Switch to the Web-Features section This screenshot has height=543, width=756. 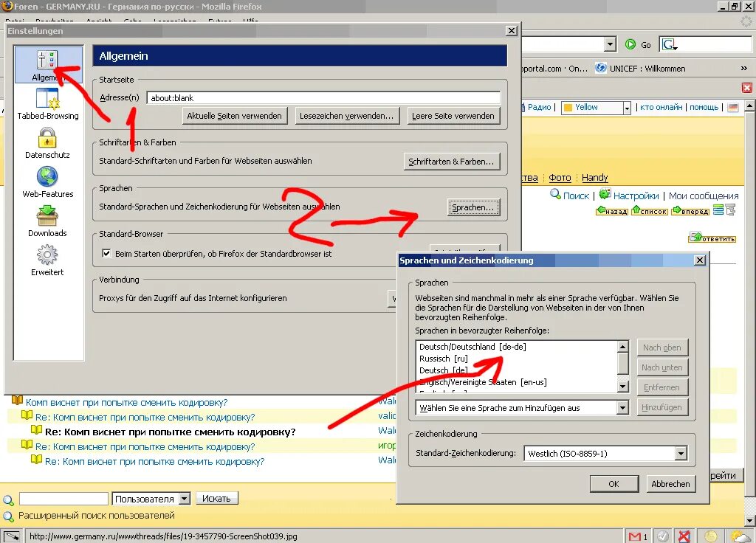point(48,182)
